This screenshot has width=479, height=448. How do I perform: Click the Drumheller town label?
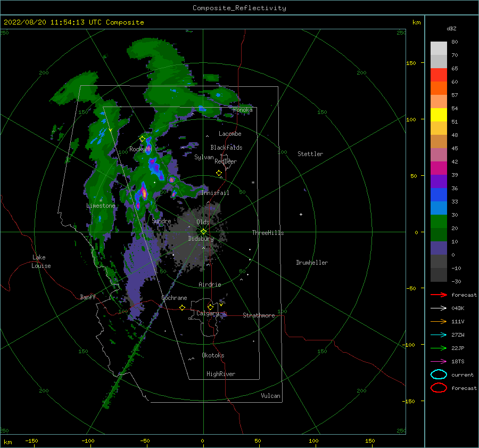point(312,263)
